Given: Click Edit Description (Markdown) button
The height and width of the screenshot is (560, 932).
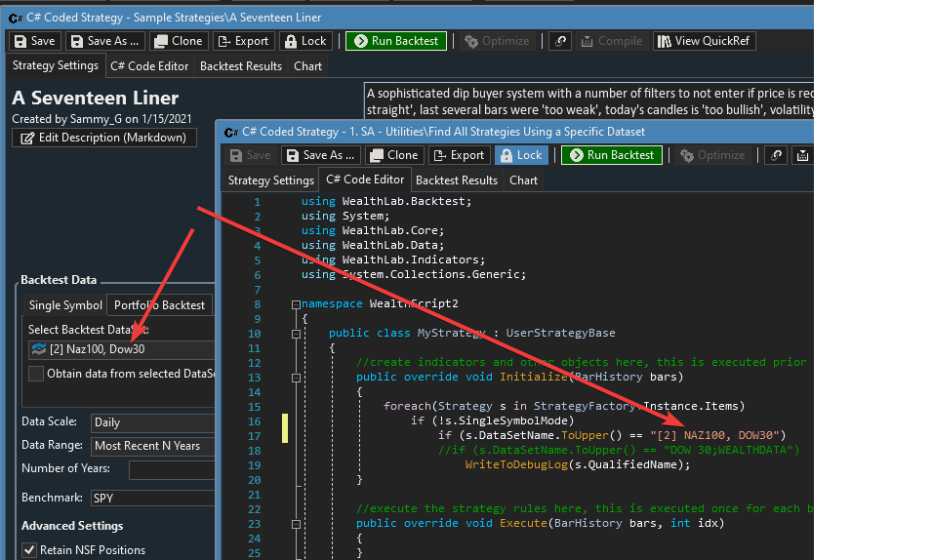Looking at the screenshot, I should (x=103, y=138).
